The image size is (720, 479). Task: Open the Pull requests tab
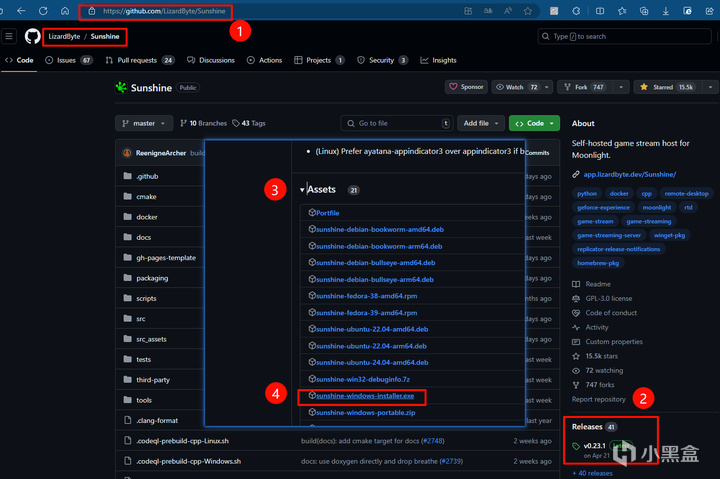(140, 60)
